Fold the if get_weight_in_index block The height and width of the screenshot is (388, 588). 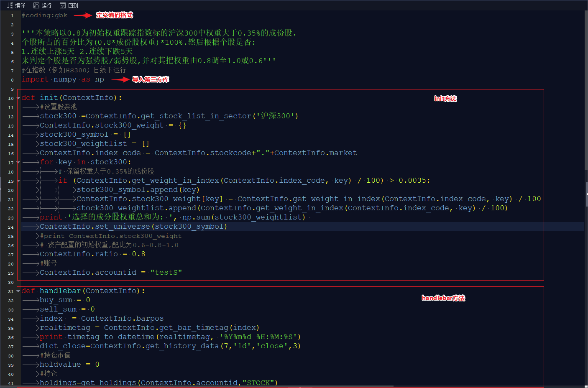pyautogui.click(x=18, y=181)
